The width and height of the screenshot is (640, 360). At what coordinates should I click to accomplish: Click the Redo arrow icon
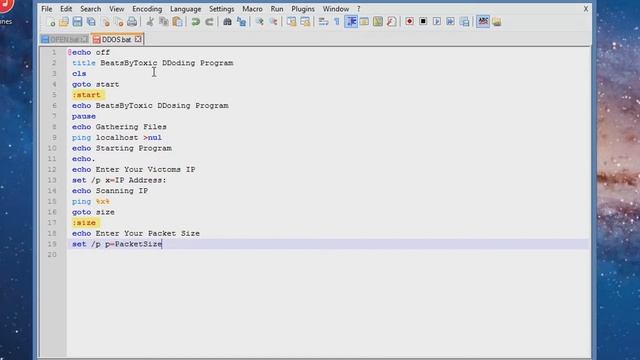[209, 22]
